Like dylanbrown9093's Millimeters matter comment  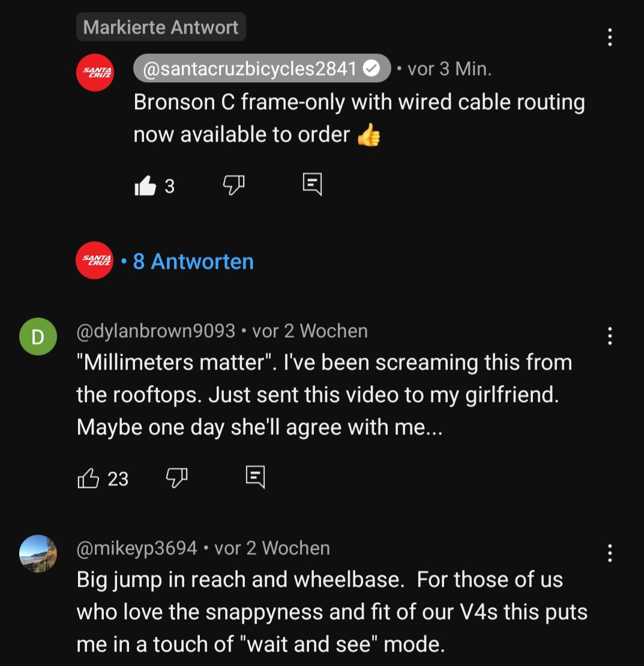88,478
